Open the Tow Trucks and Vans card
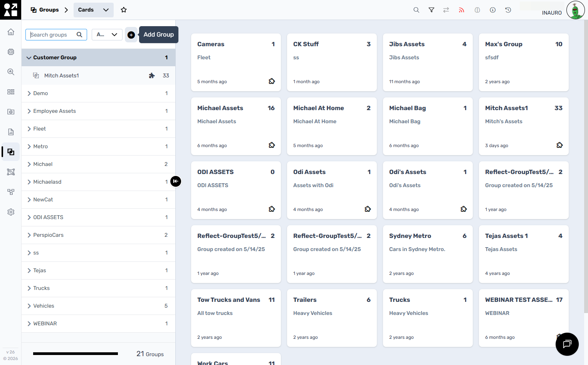The image size is (588, 365). (x=236, y=318)
